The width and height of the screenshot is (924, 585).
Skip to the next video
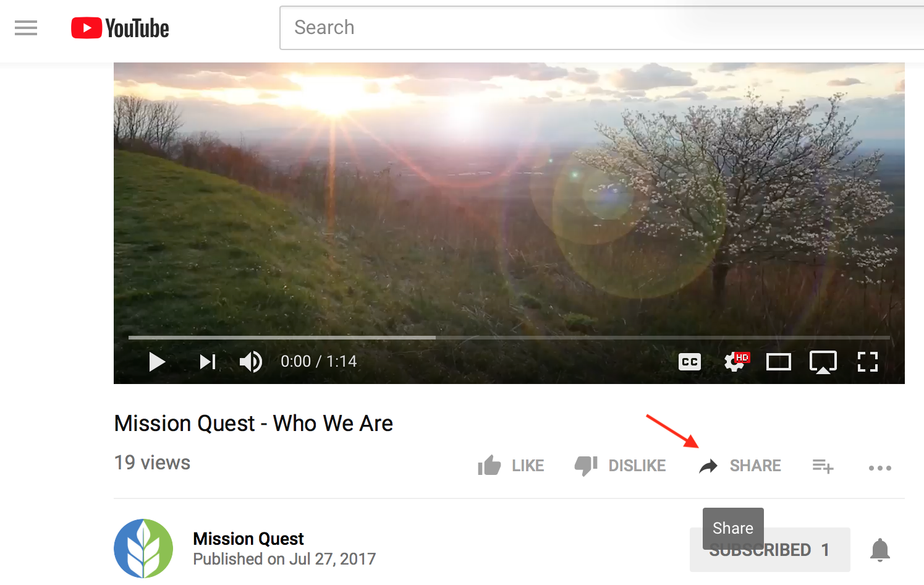pos(208,362)
